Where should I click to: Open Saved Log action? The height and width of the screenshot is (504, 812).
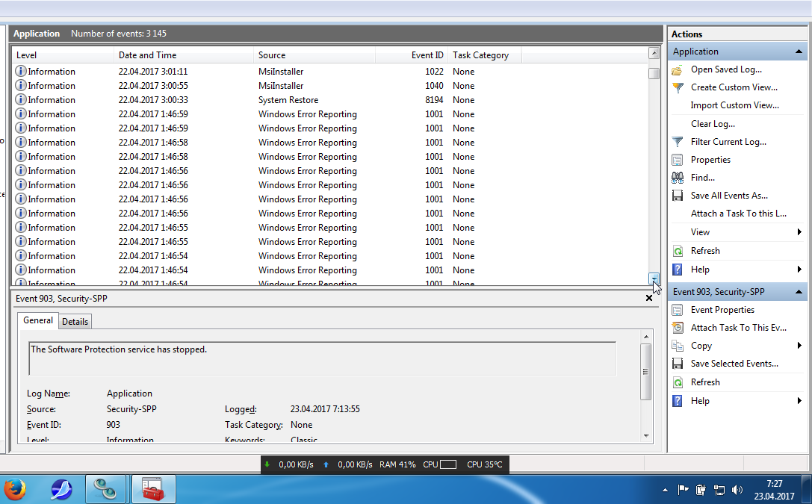726,70
